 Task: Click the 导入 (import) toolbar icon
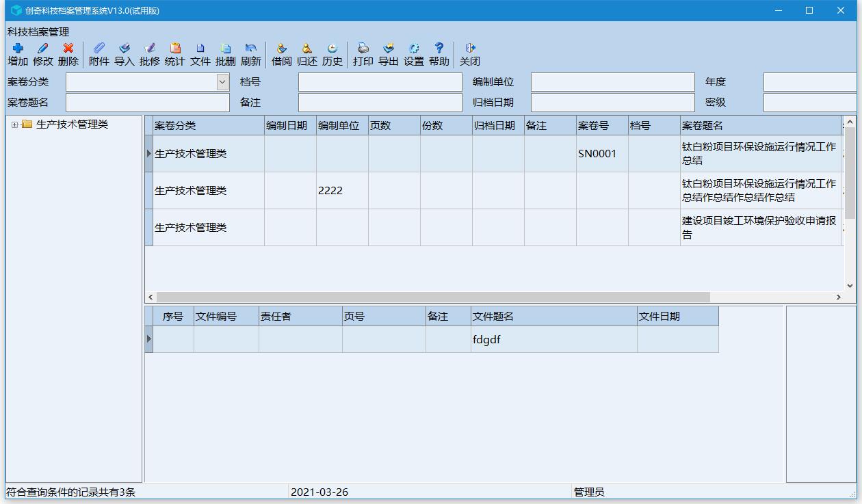pyautogui.click(x=125, y=48)
